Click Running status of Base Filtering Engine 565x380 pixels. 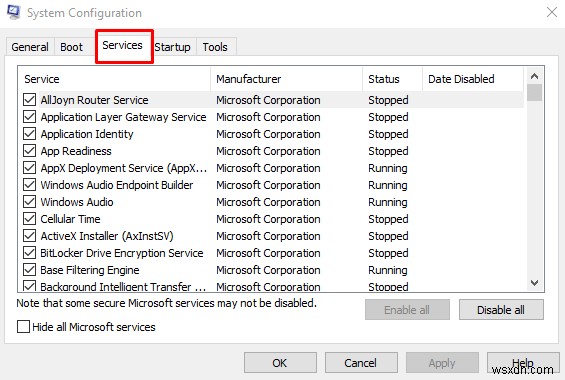coord(388,270)
